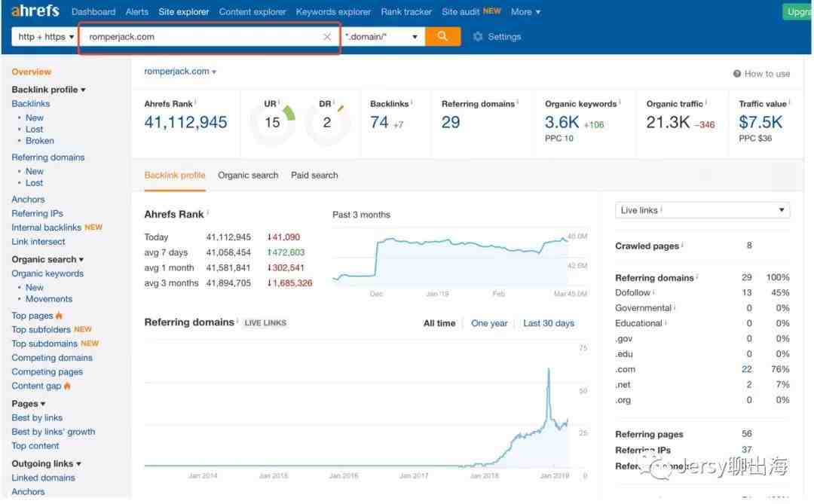Viewport: 814px width, 504px height.
Task: Open the romperjack.com domain dropdown
Action: pyautogui.click(x=180, y=72)
